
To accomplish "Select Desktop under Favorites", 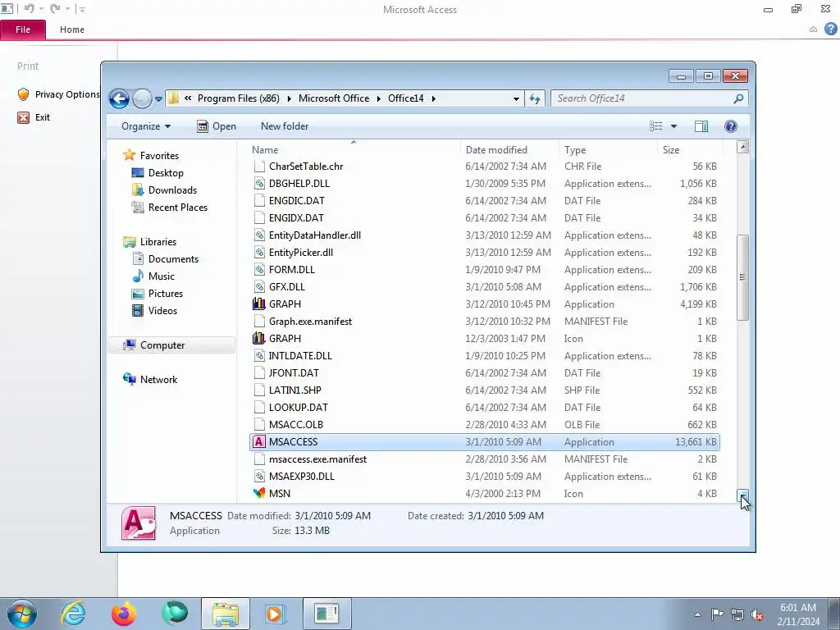I will (158, 173).
